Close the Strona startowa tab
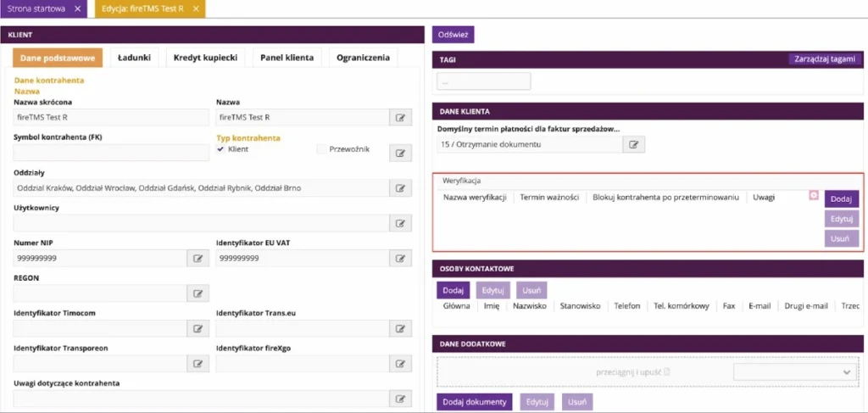868x413 pixels. coord(77,9)
